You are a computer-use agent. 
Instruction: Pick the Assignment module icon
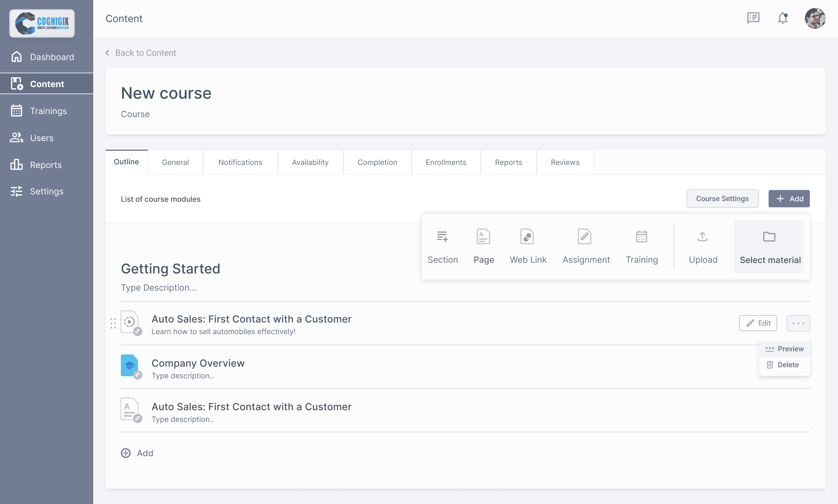tap(584, 237)
